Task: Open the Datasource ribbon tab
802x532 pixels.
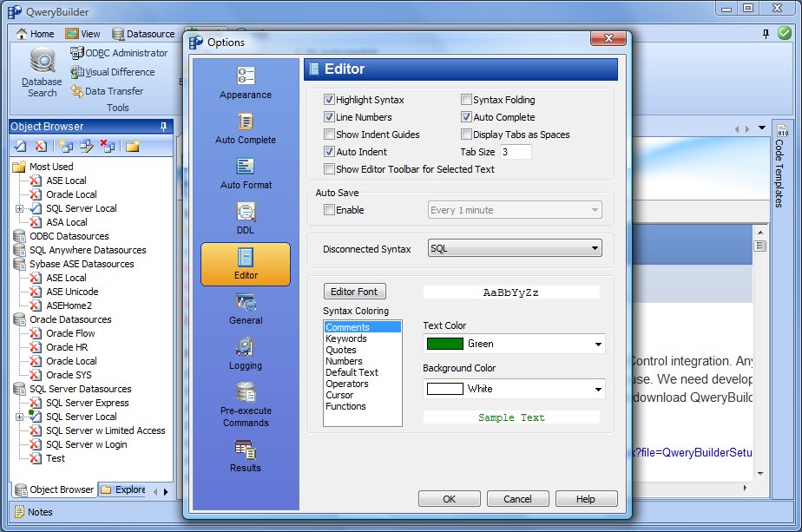Action: click(143, 34)
